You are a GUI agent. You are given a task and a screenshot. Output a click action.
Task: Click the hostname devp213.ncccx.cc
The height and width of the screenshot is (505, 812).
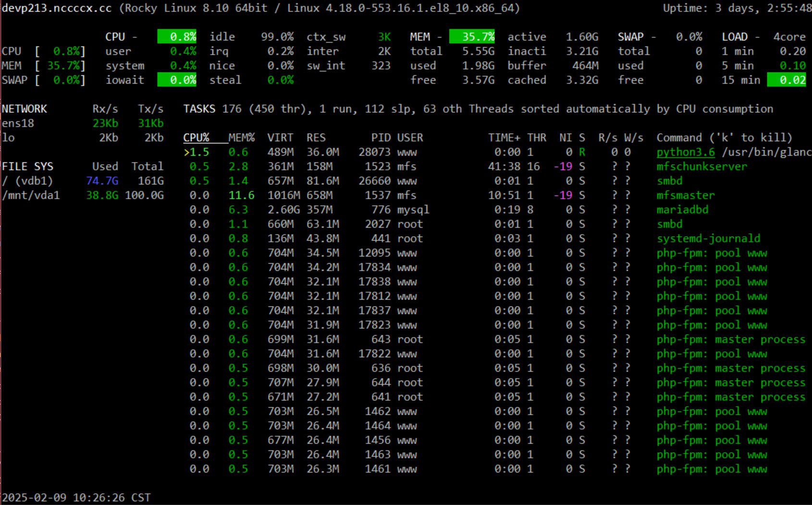(x=57, y=8)
